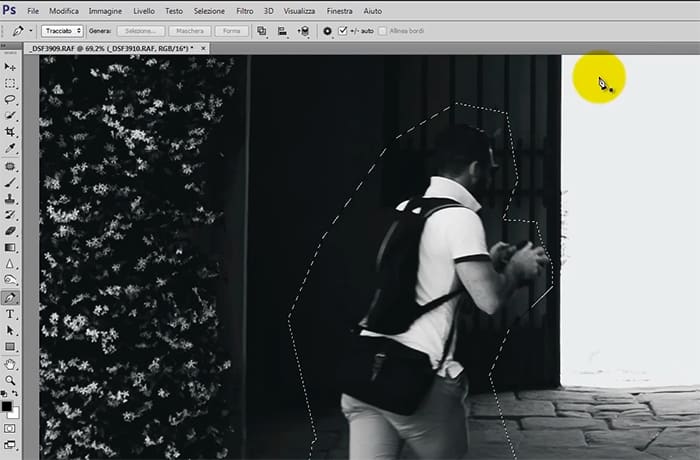Viewport: 700px width, 460px height.
Task: Choose the Lasso tool
Action: tap(10, 100)
